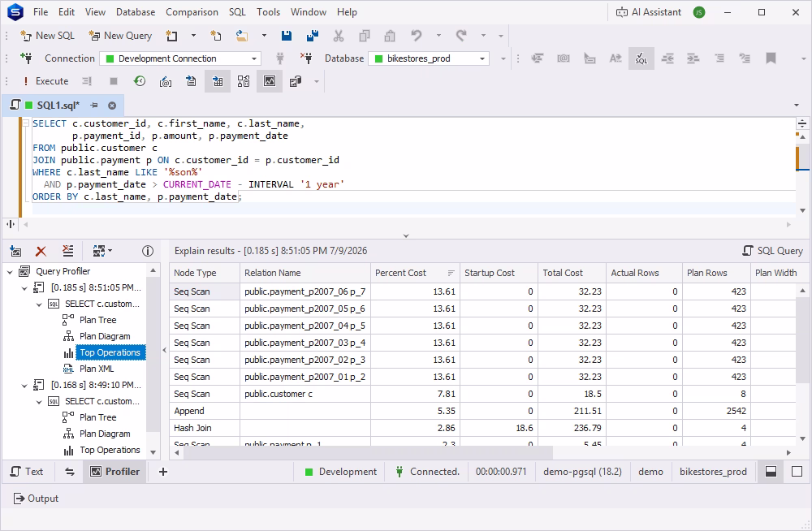The height and width of the screenshot is (531, 812).
Task: Click the Cut scissors icon
Action: [339, 36]
